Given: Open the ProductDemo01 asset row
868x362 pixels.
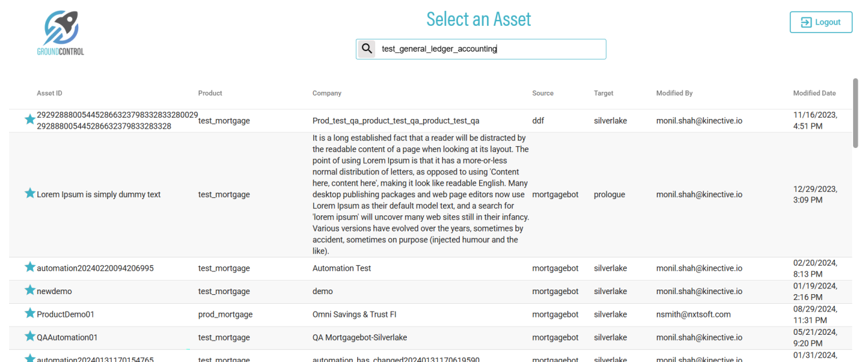Looking at the screenshot, I should click(66, 315).
